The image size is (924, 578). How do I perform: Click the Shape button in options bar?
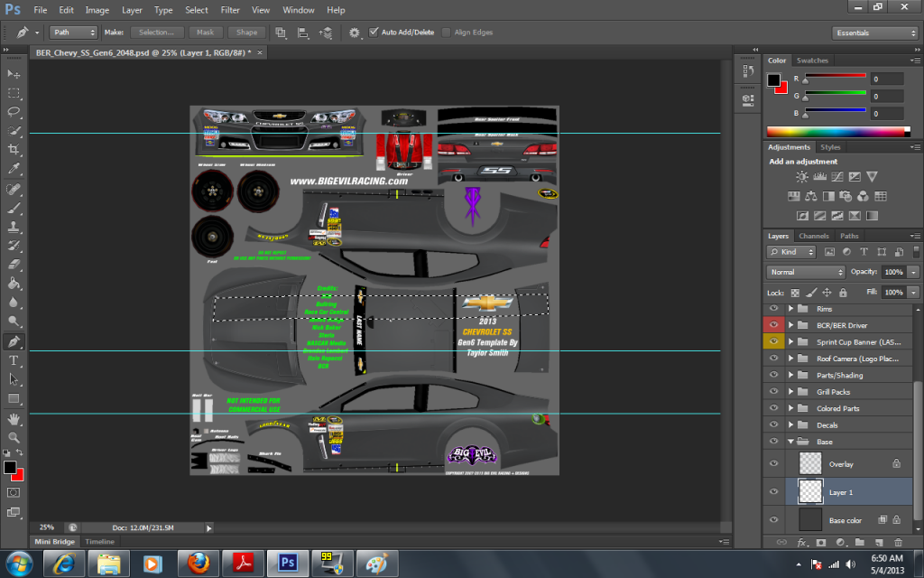pos(246,33)
